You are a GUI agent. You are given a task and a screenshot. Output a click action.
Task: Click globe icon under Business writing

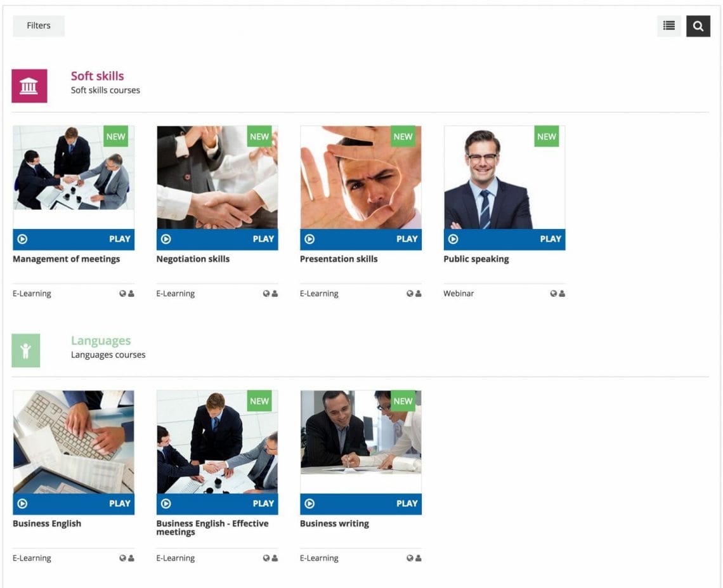click(x=410, y=558)
